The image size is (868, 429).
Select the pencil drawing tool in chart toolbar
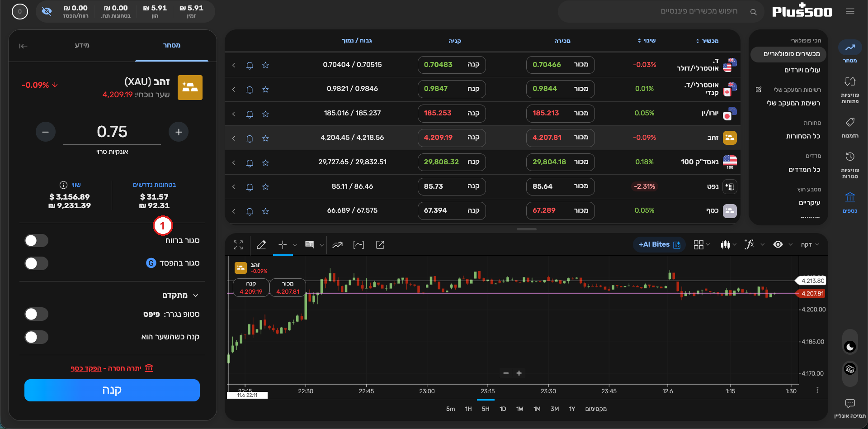[261, 245]
